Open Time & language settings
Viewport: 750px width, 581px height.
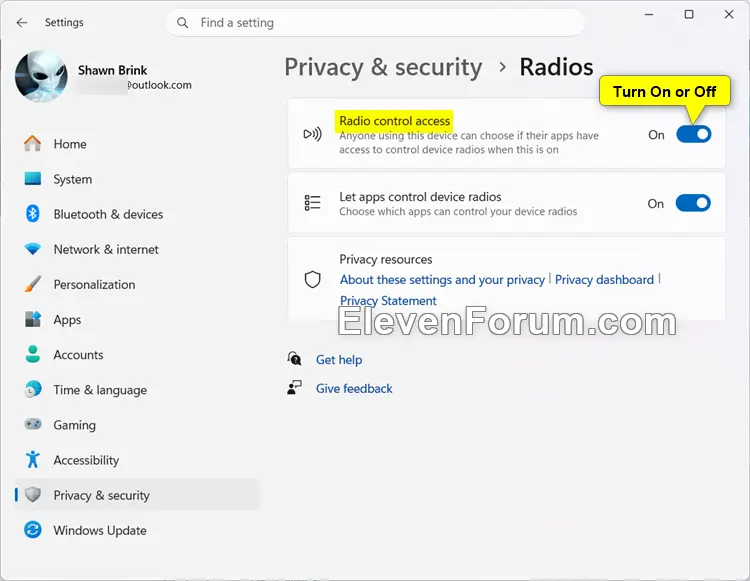pyautogui.click(x=137, y=390)
